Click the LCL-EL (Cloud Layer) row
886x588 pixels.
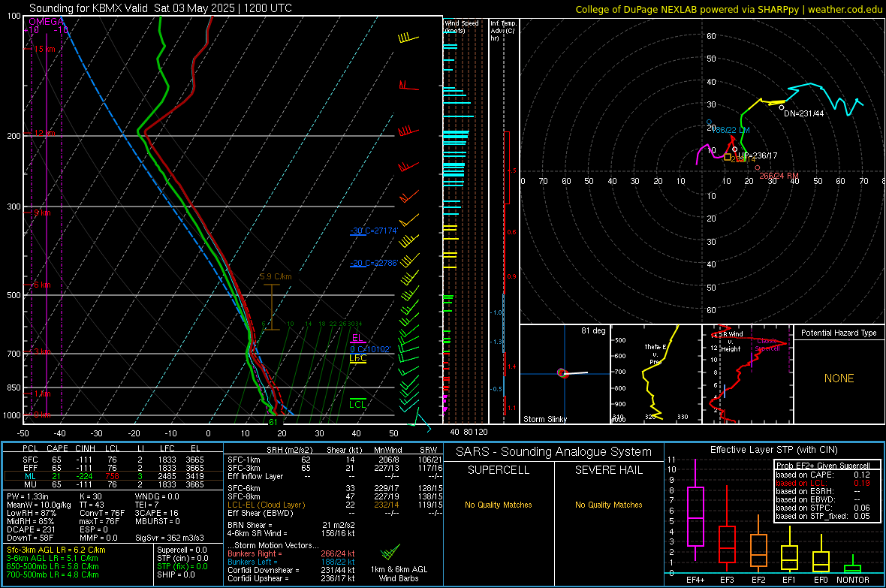[x=335, y=505]
